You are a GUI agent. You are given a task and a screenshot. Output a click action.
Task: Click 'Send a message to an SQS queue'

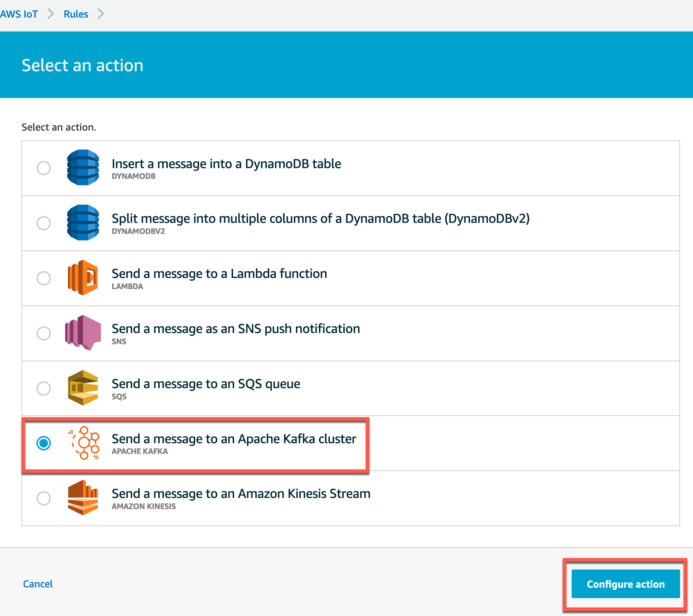tap(206, 384)
